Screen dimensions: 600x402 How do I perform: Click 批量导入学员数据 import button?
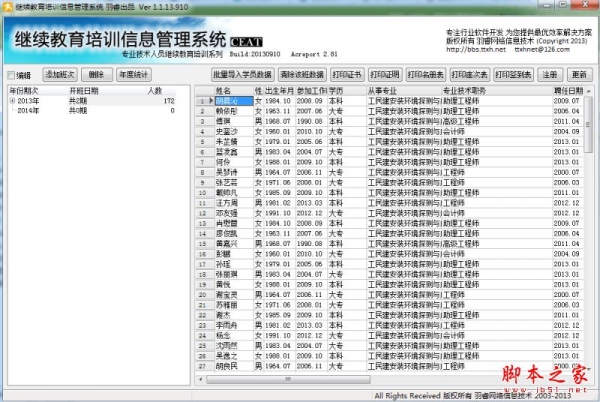point(243,75)
